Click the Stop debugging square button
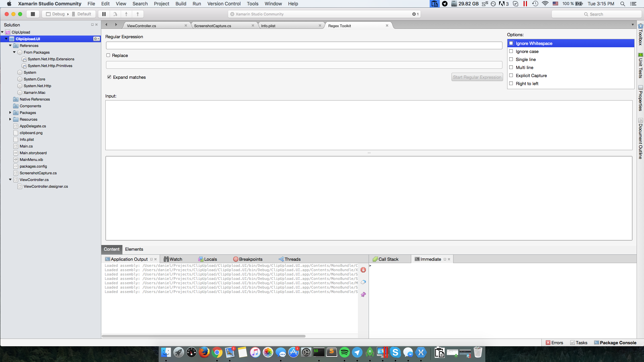This screenshot has width=644, height=362. [x=33, y=14]
